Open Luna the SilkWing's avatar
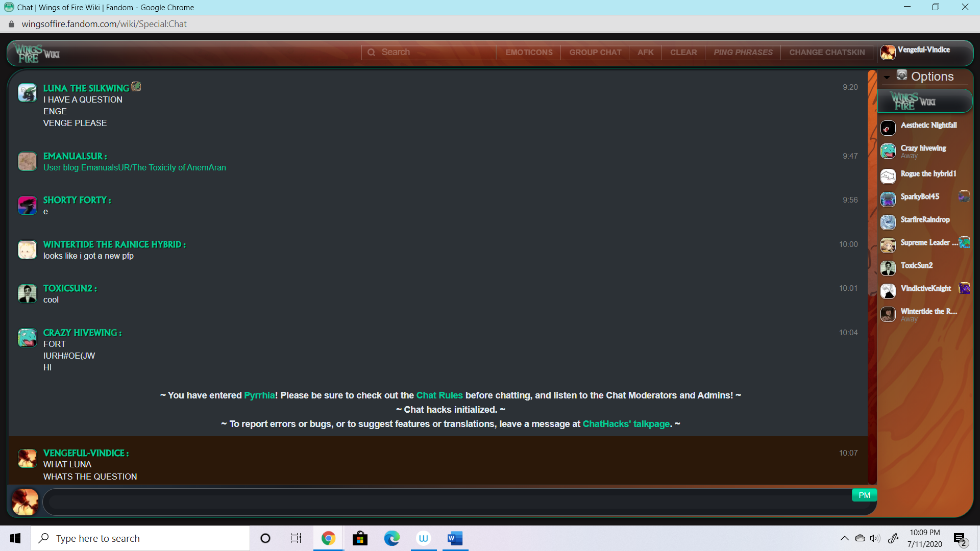The image size is (980, 551). (x=27, y=93)
